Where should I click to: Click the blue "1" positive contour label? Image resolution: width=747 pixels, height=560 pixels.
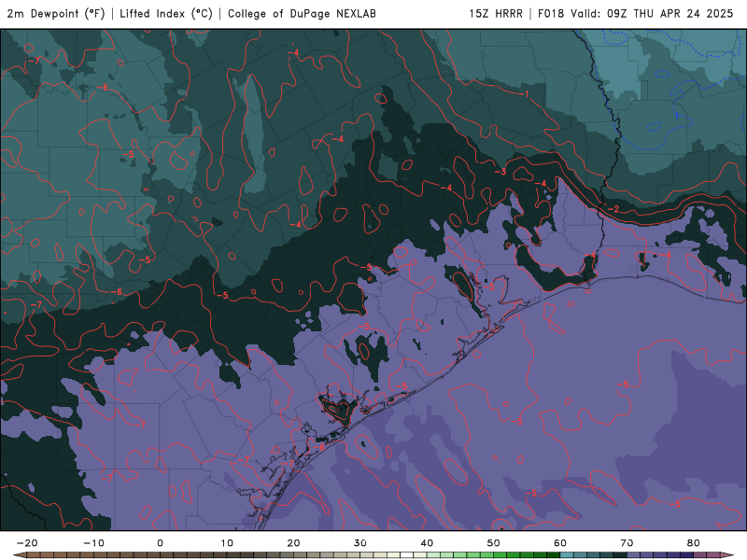[x=676, y=116]
